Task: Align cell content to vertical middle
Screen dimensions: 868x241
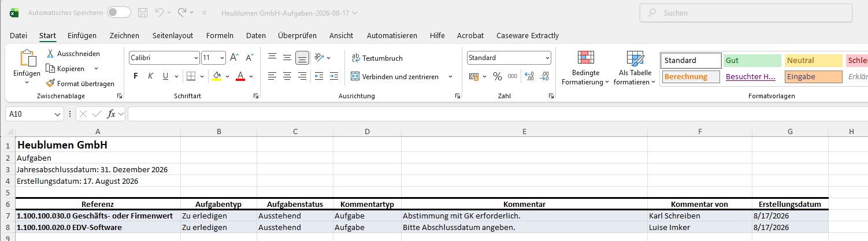Action: point(287,58)
